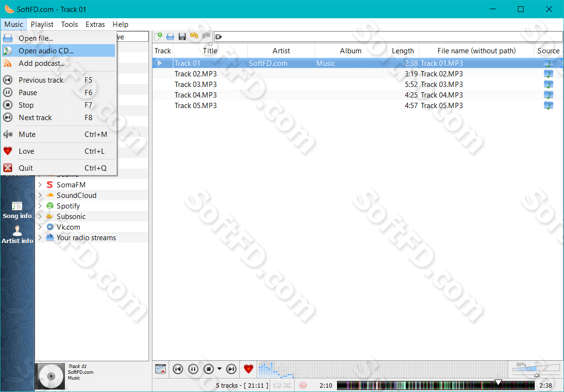Image resolution: width=564 pixels, height=392 pixels.
Task: Choose Pause F6 in Music menu
Action: coord(59,93)
